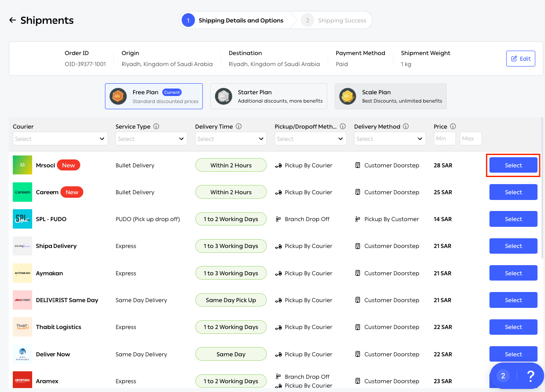The height and width of the screenshot is (392, 545).
Task: Click the doorstep building icon in Careem row
Action: click(358, 192)
